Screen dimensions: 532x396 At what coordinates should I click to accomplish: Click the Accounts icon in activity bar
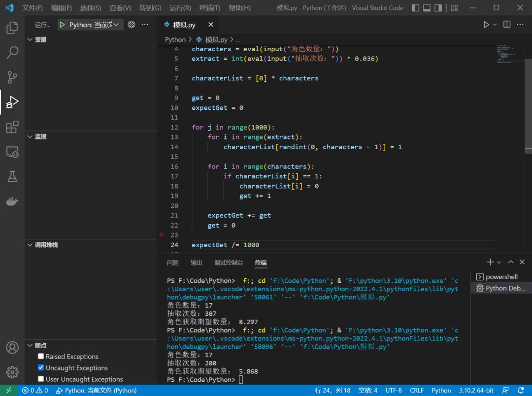point(12,347)
